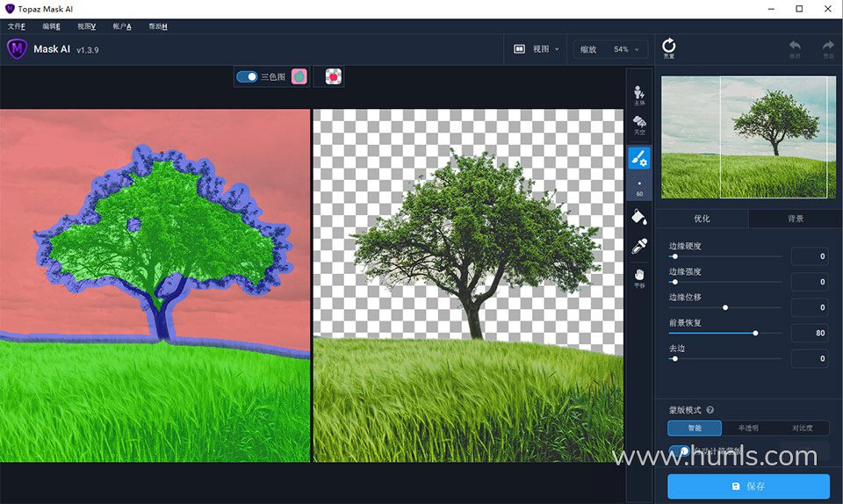Turn off the trimap (三色图) switch

[x=248, y=77]
